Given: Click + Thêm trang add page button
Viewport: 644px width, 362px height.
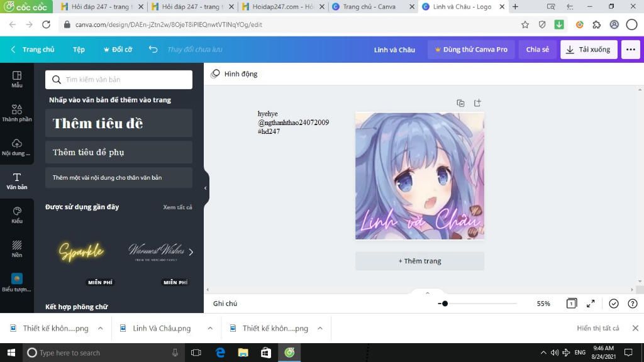Looking at the screenshot, I should [419, 261].
